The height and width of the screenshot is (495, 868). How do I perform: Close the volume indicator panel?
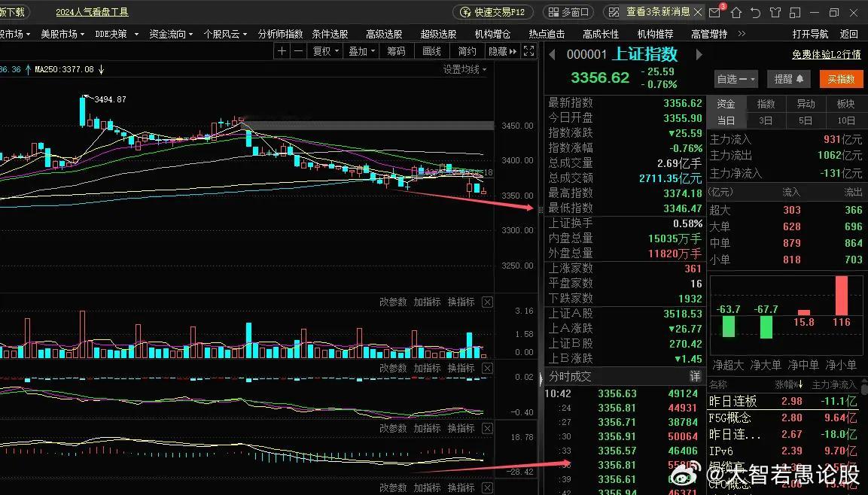click(487, 302)
